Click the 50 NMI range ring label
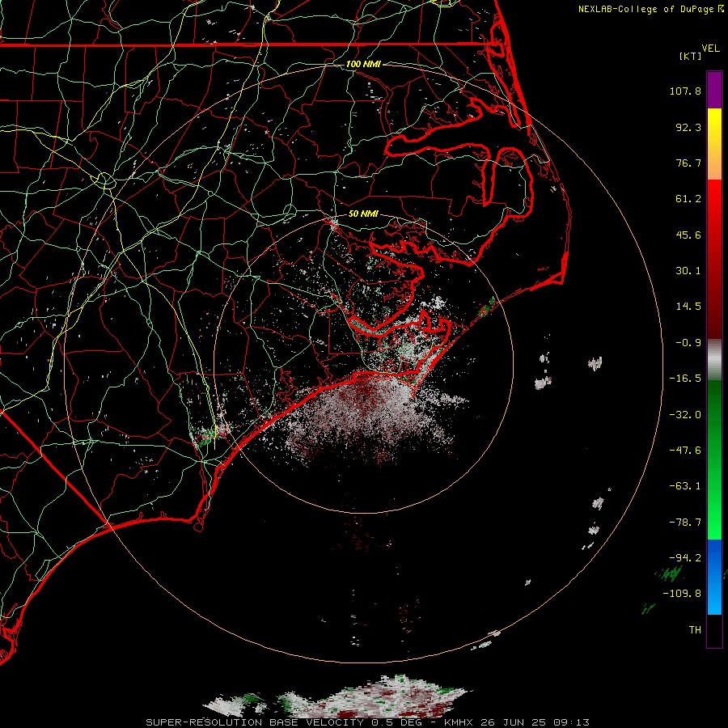Screen dimensions: 728x728 click(x=363, y=214)
